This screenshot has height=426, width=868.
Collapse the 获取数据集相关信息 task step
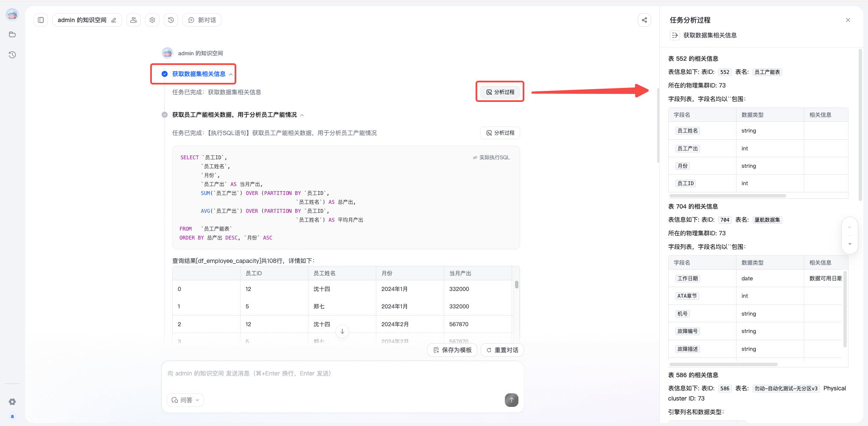(x=231, y=74)
